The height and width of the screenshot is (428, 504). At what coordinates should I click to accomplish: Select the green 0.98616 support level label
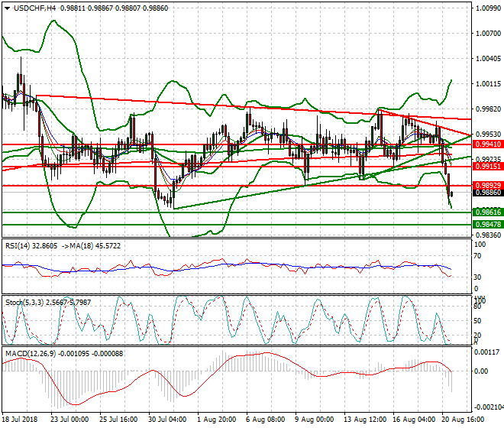coord(488,212)
